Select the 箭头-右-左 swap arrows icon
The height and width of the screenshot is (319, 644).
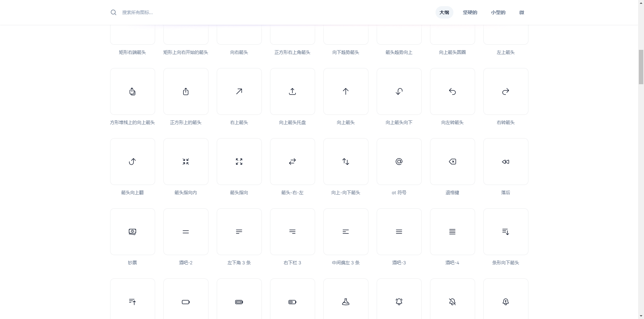pos(292,162)
